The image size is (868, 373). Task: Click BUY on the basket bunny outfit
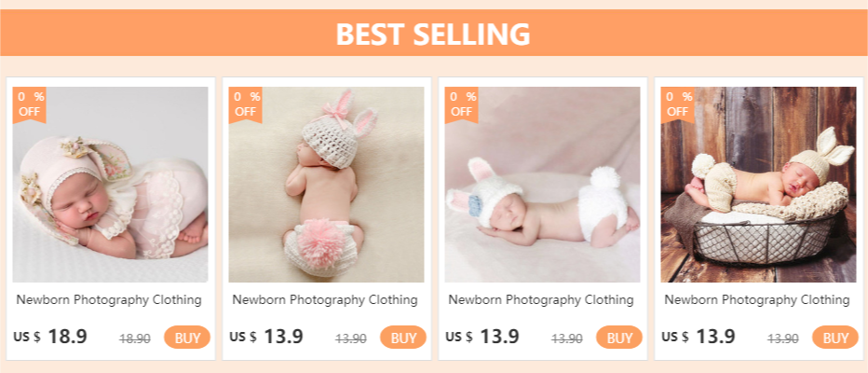point(834,338)
